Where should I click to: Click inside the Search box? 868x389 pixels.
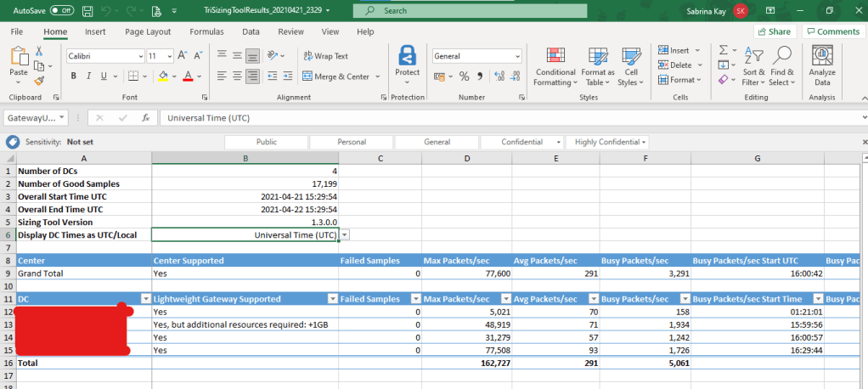470,11
